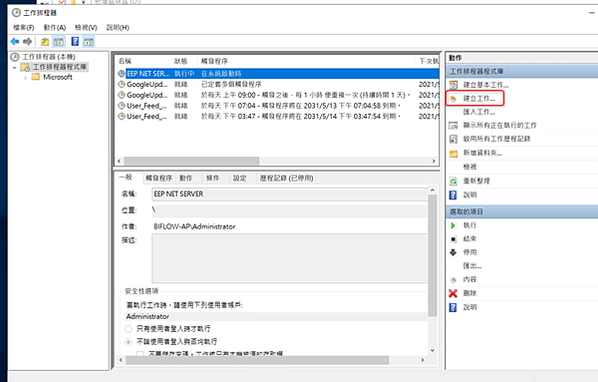Toggle the action pane toolbar icon
Screen dimensions: 598x382
[88, 42]
